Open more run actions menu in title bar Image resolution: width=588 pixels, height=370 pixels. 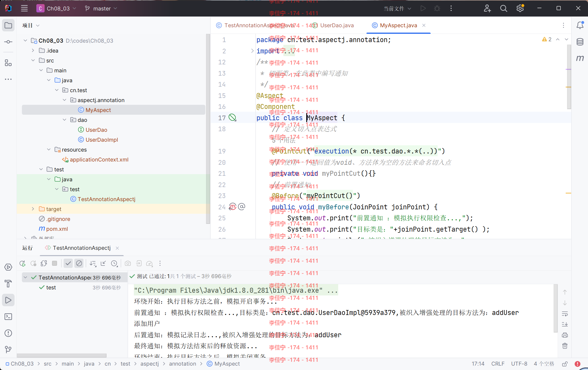coord(451,9)
